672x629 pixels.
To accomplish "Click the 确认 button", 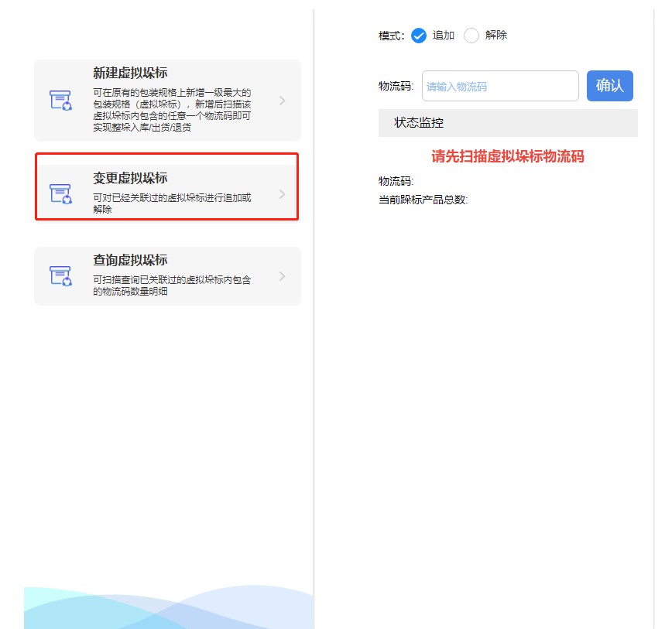I will click(610, 86).
